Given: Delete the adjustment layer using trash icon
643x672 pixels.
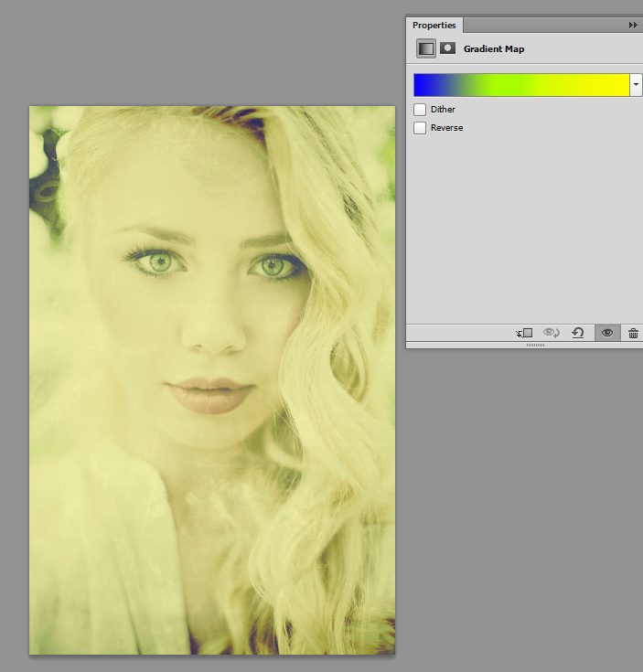Looking at the screenshot, I should coord(633,334).
